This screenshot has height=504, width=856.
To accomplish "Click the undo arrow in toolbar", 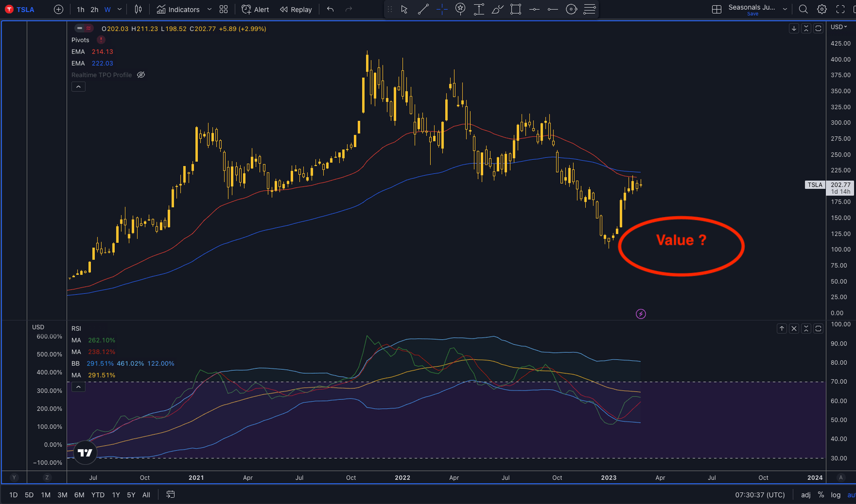I will [330, 9].
